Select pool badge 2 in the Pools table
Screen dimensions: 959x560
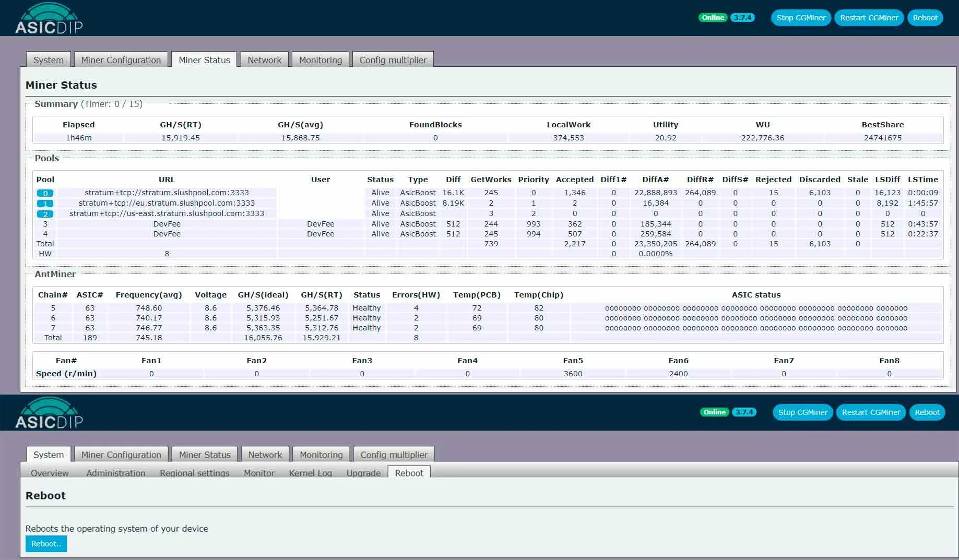click(x=45, y=214)
